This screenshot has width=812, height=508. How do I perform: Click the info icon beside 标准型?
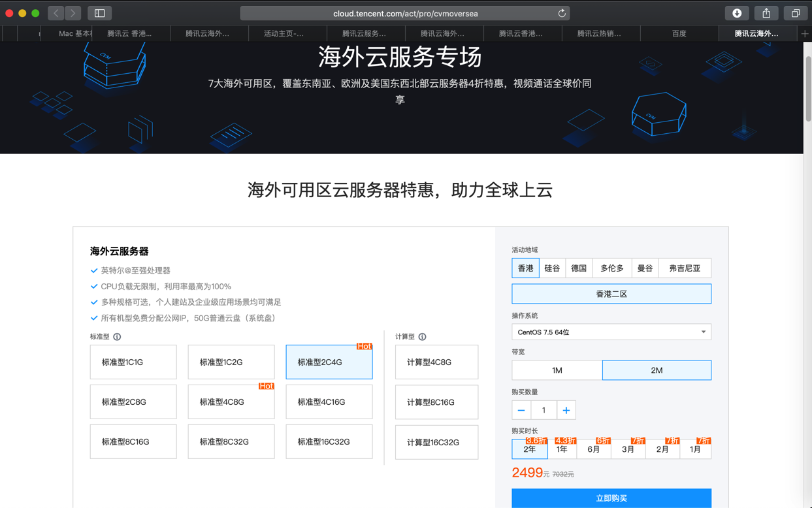pos(117,337)
